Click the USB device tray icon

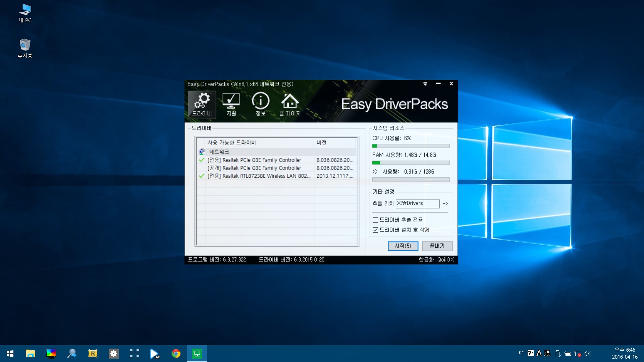coord(558,354)
